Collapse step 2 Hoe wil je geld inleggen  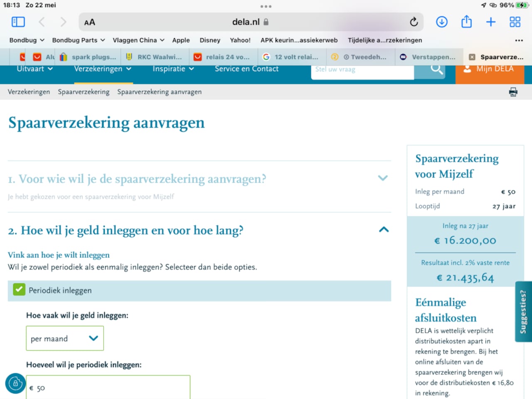tap(384, 229)
